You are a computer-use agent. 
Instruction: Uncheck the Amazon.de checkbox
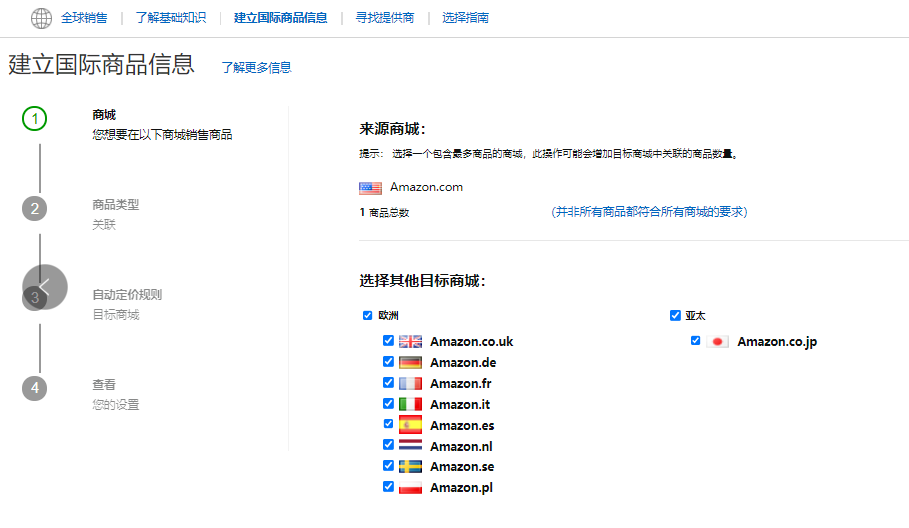coord(388,362)
